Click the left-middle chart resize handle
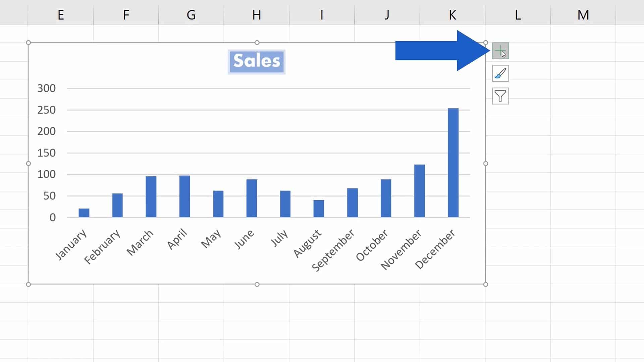This screenshot has height=362, width=644. click(x=28, y=164)
